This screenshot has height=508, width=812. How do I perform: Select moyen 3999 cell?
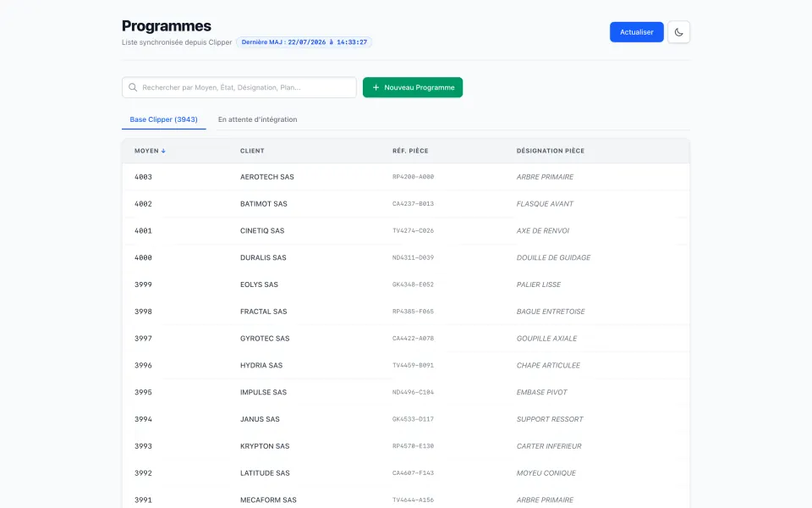click(144, 284)
